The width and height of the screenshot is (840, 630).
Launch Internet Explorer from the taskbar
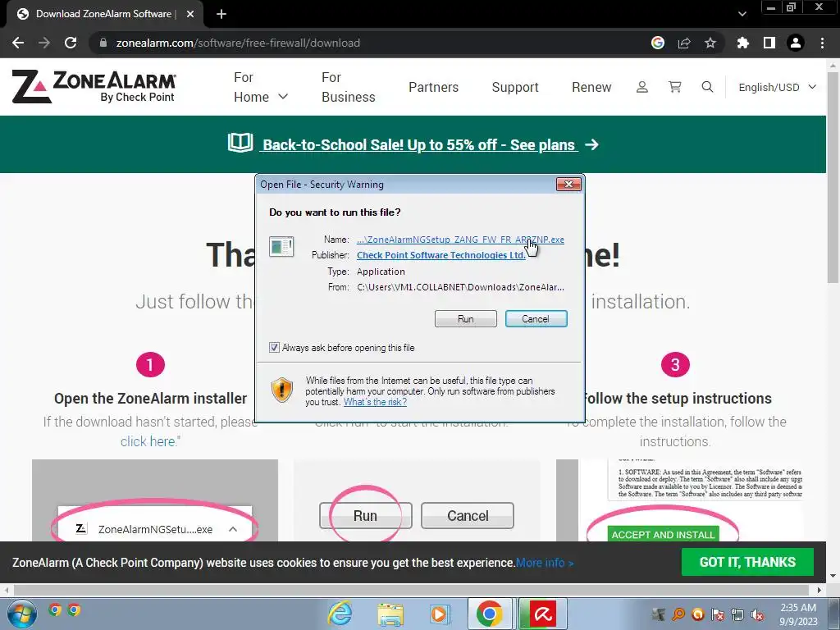(x=340, y=614)
